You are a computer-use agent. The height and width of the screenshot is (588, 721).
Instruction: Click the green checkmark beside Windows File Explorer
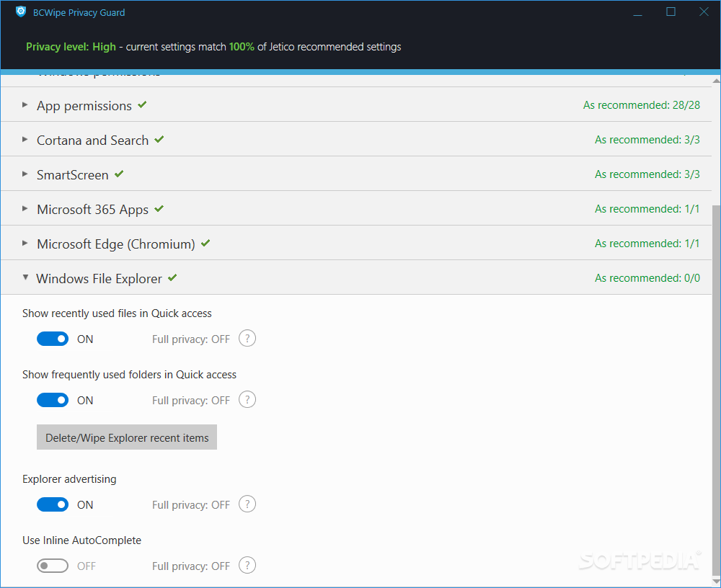point(172,277)
